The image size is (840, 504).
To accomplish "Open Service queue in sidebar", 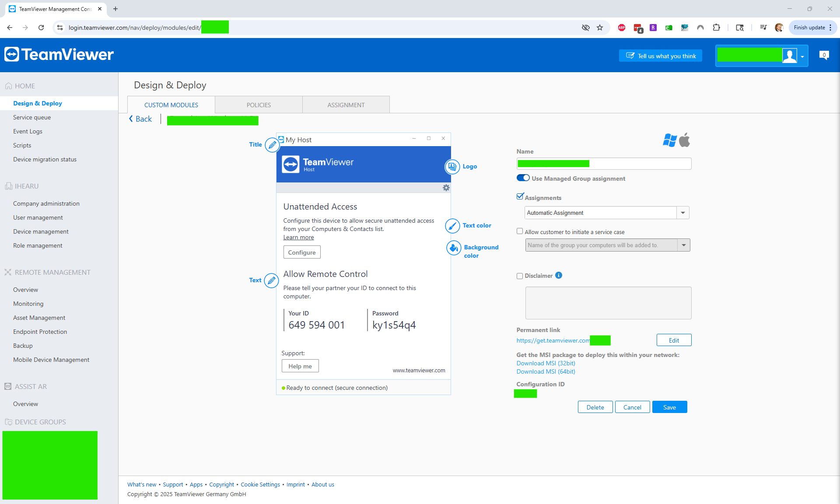I will coord(32,117).
